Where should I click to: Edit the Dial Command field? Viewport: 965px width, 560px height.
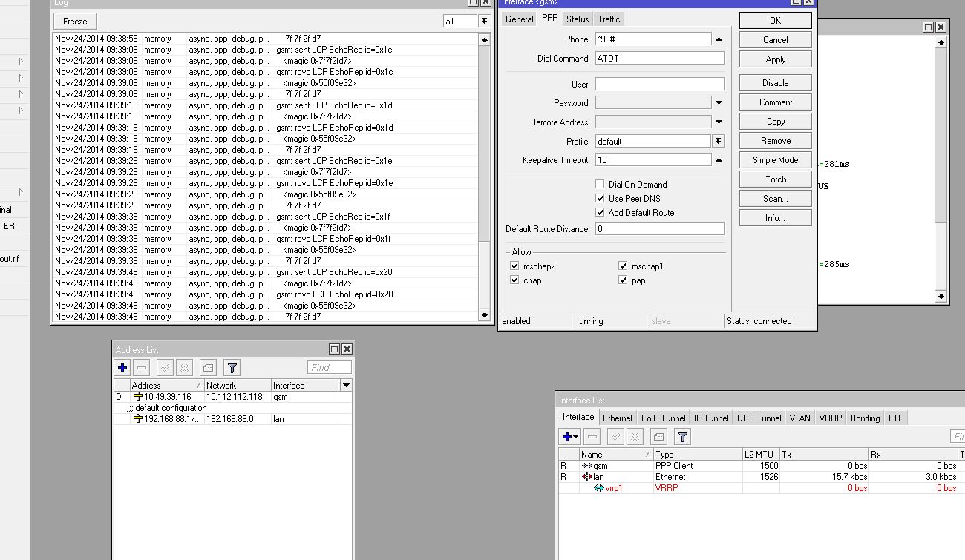660,59
